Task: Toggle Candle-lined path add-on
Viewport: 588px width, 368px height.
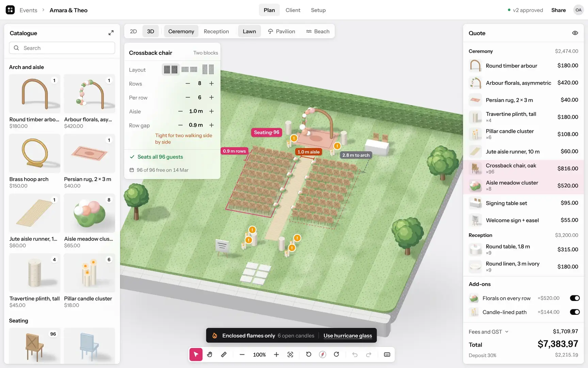Action: 575,312
